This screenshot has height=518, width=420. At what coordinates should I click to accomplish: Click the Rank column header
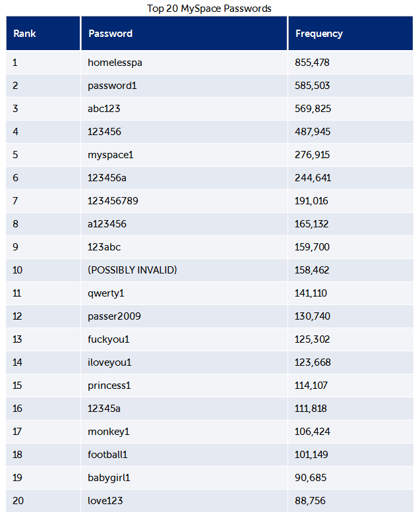click(x=24, y=34)
